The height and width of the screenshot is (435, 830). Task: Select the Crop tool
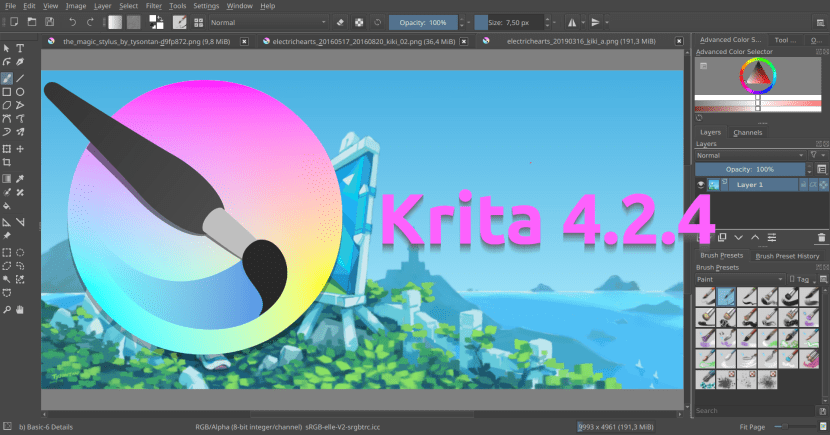tap(7, 162)
